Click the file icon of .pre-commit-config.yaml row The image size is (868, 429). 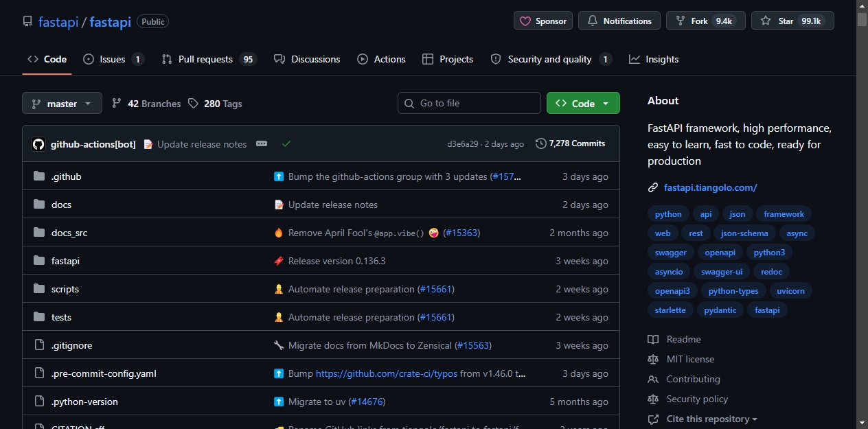click(x=39, y=373)
